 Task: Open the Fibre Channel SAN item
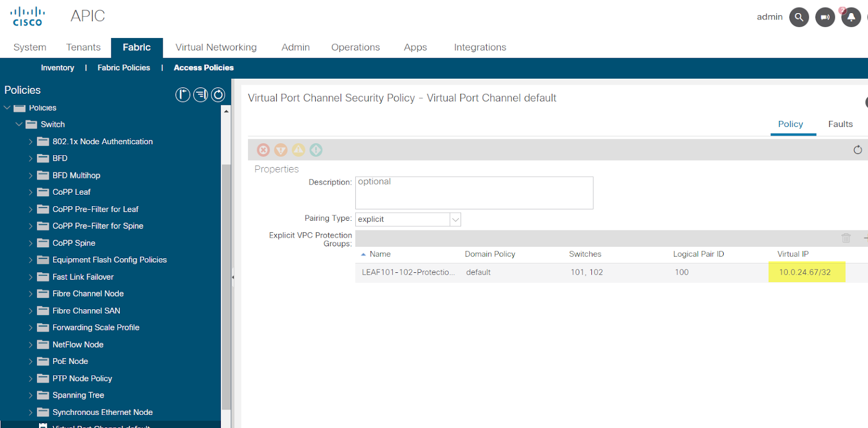pyautogui.click(x=86, y=311)
